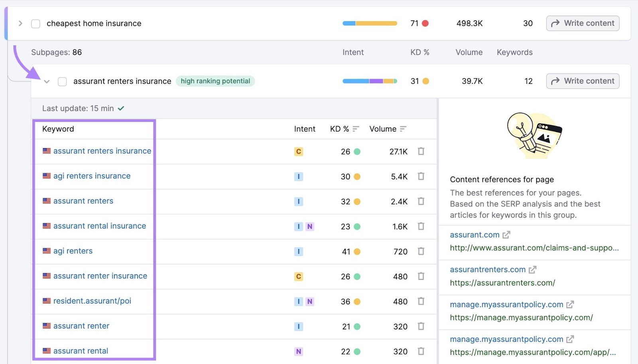638x364 pixels.
Task: Remove the assurant renters keyword via trash icon
Action: [x=421, y=201]
